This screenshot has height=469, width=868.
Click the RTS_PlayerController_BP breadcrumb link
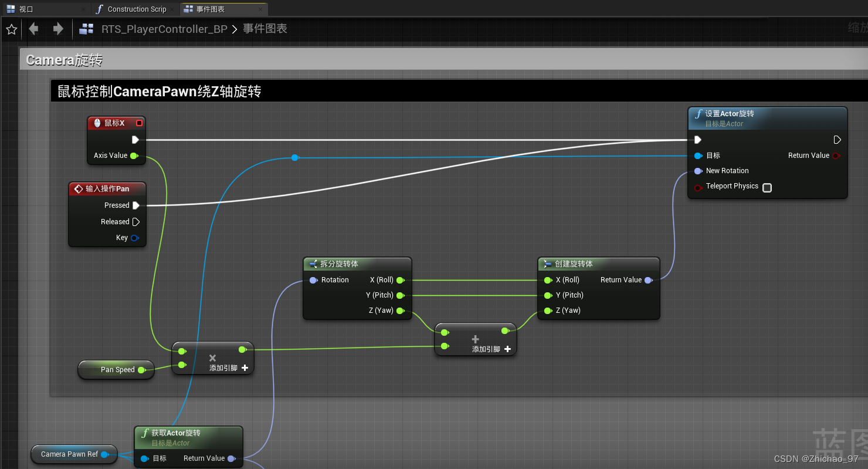point(165,28)
